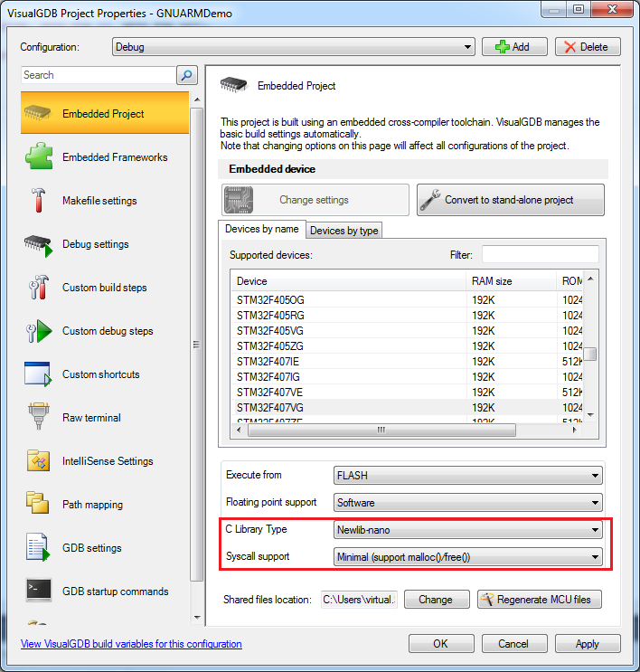
Task: Open Debug settings chip with arrow icon
Action: pyautogui.click(x=38, y=246)
